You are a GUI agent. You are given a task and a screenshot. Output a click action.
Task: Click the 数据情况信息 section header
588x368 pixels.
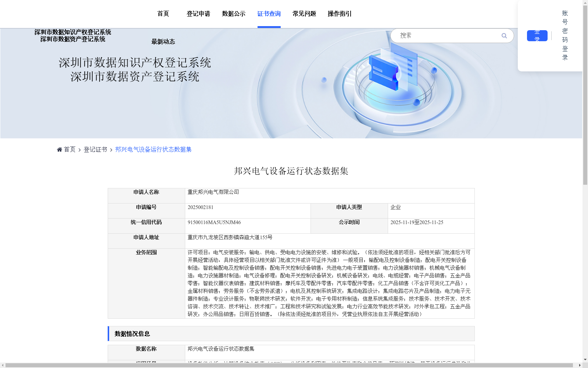click(x=291, y=333)
